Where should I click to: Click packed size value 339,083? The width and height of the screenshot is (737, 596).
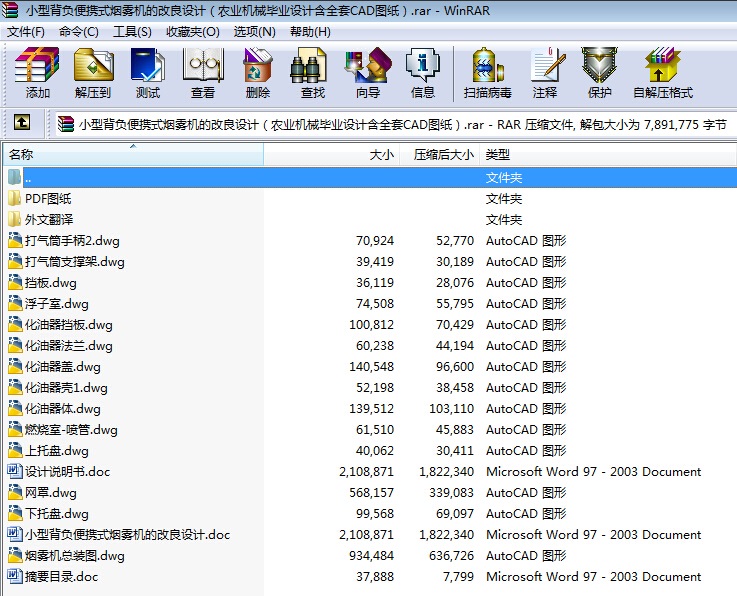coord(451,492)
